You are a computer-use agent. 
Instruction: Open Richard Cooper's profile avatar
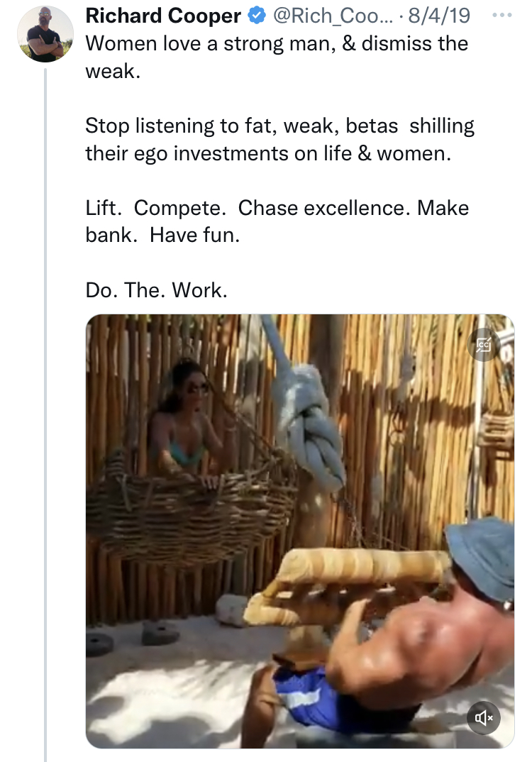pos(45,34)
